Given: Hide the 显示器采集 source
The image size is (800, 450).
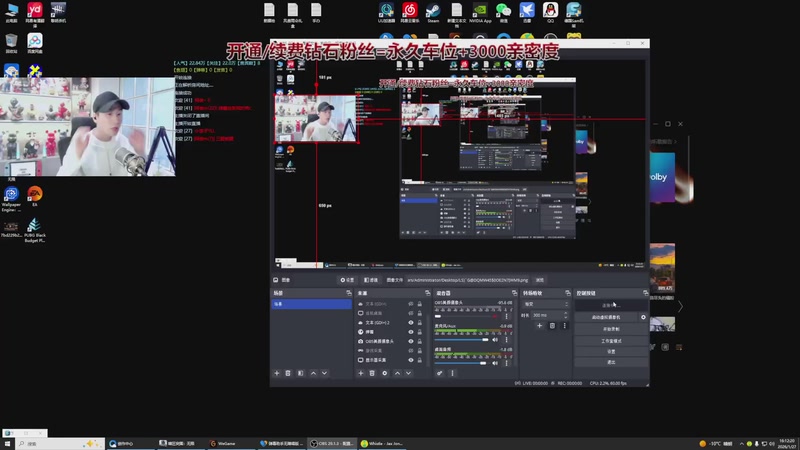Looking at the screenshot, I should click(x=411, y=360).
